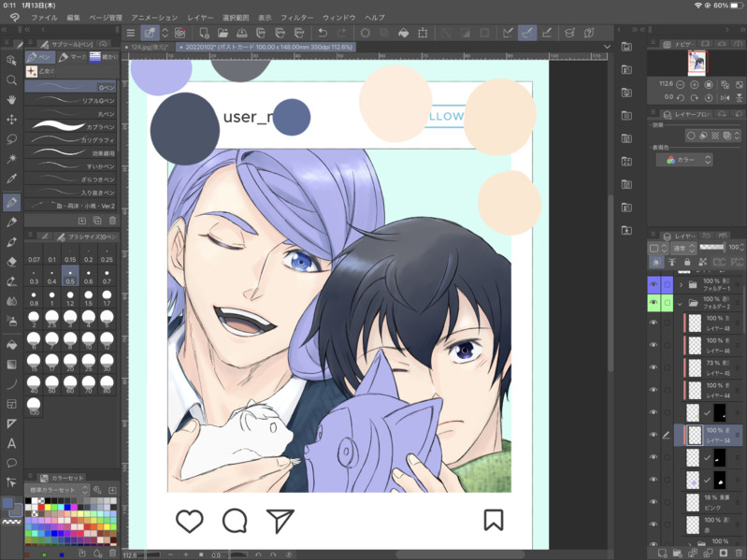Choose the カリグラフィ sub tool
Screen dimensions: 747x560
(x=70, y=139)
